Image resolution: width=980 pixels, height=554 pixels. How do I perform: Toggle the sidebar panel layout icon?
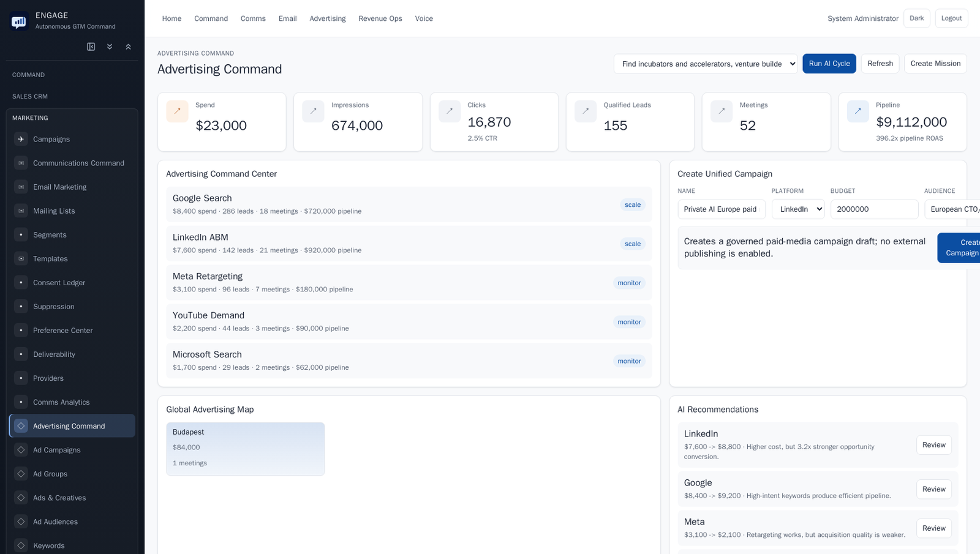click(91, 47)
